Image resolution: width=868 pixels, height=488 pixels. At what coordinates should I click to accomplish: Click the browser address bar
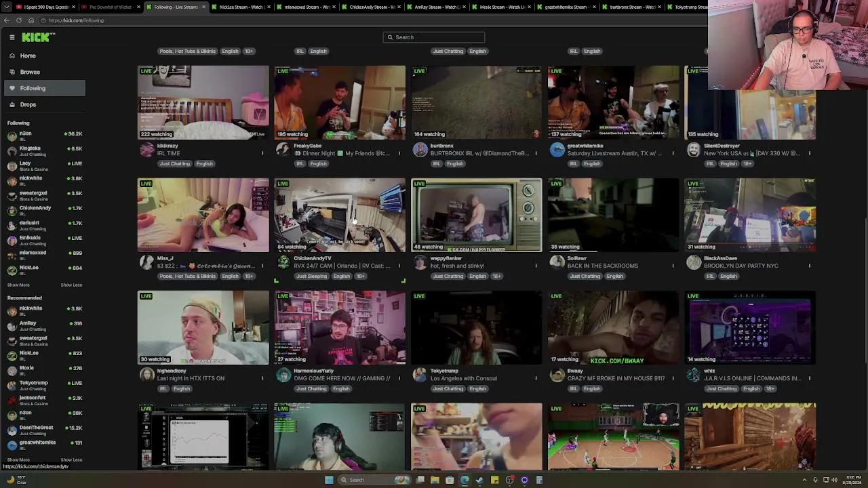[x=373, y=20]
